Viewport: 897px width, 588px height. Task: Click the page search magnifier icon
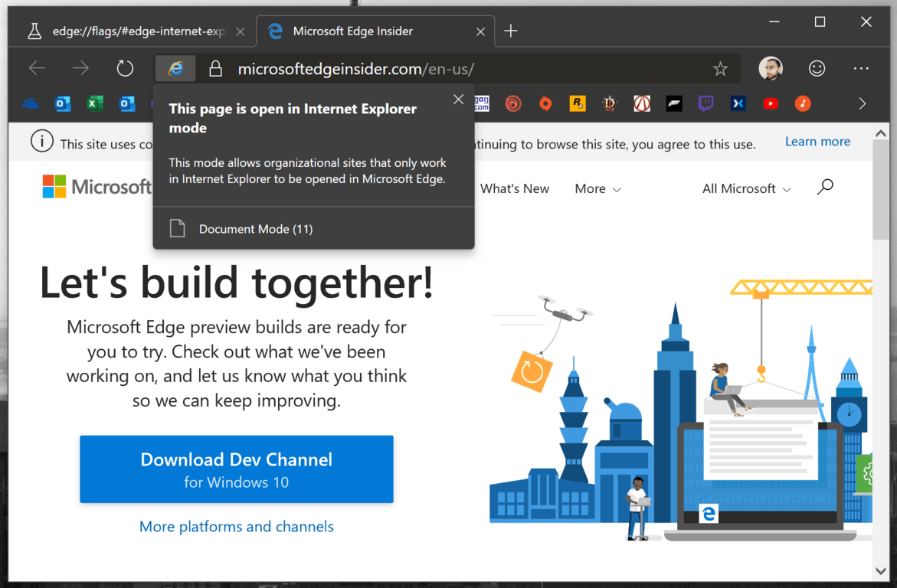[x=825, y=187]
